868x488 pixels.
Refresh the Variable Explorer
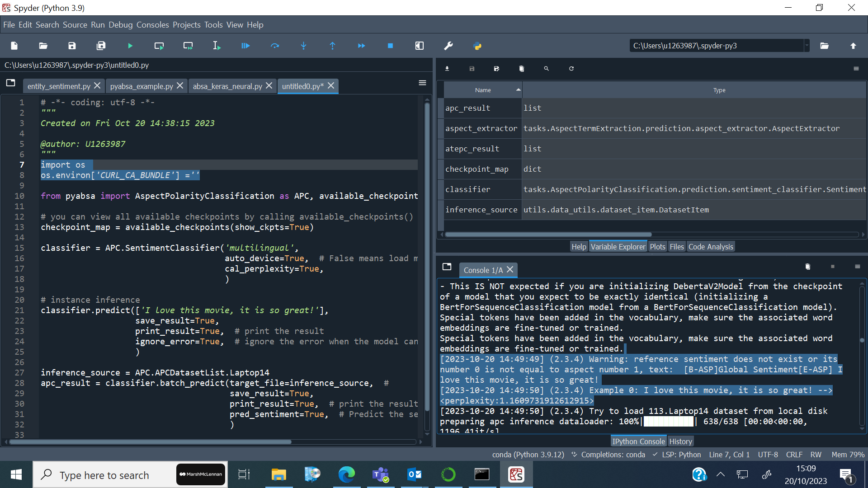571,68
